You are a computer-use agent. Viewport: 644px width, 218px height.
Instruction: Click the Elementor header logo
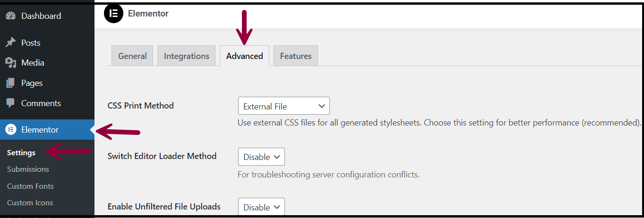tap(112, 14)
